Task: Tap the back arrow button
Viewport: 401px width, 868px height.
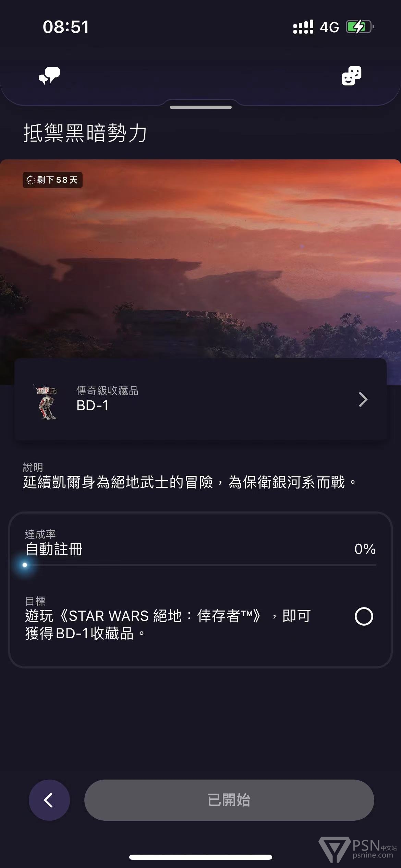Action: pyautogui.click(x=49, y=800)
